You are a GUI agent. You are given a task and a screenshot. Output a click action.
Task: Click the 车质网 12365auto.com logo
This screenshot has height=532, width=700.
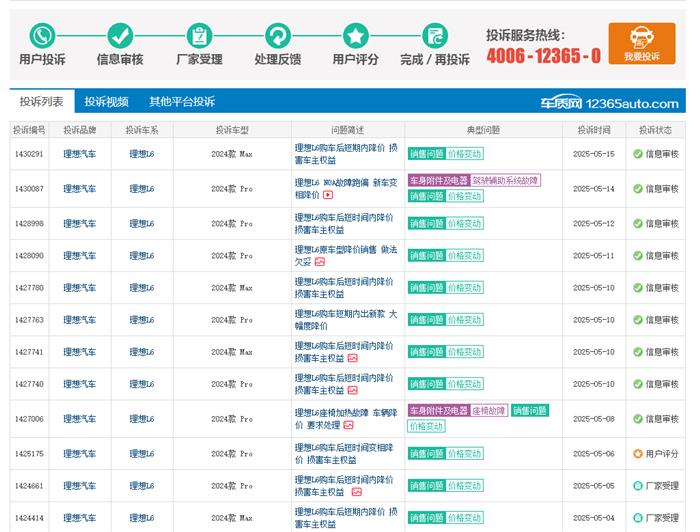click(609, 103)
